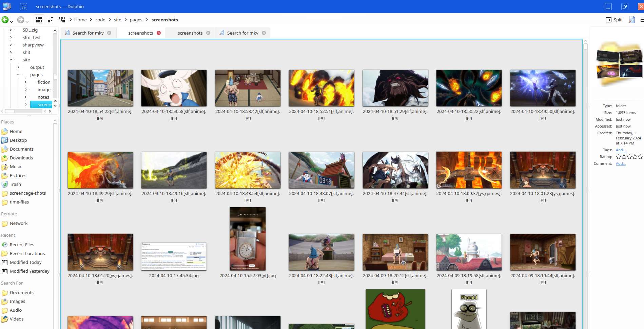The width and height of the screenshot is (644, 329).
Task: Collapse the site folder in tree
Action: pyautogui.click(x=11, y=60)
